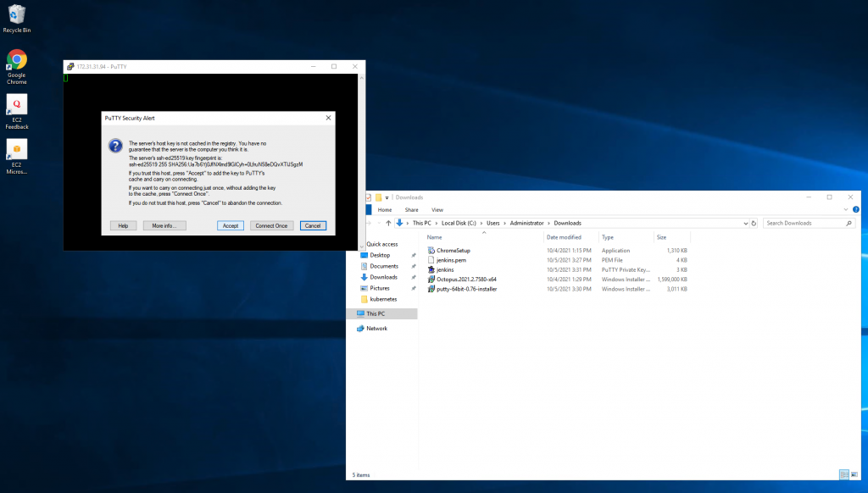Click More info... in the security alert
Screen dimensions: 868x493
164,226
